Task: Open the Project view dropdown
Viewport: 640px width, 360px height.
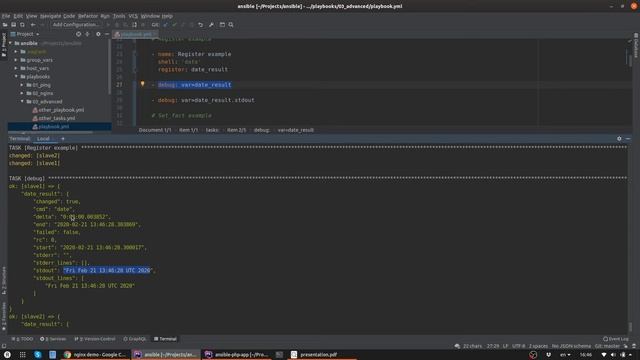Action: [x=25, y=34]
